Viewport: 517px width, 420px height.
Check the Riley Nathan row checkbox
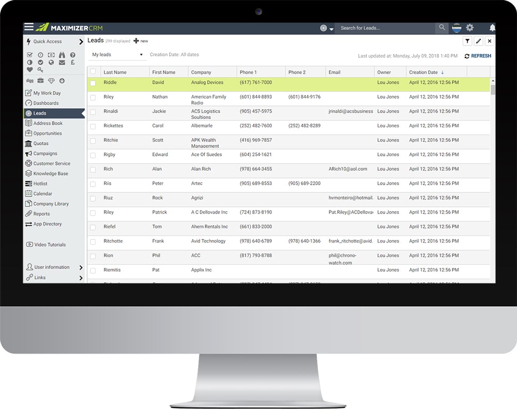coord(93,98)
